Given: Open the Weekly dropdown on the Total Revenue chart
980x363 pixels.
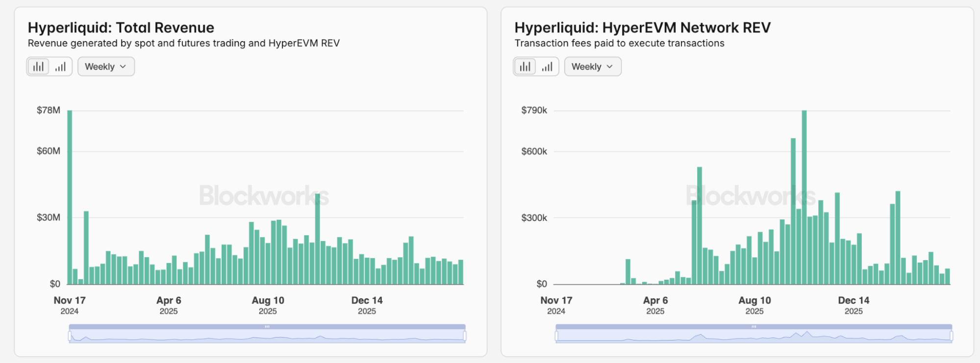Looking at the screenshot, I should [x=106, y=67].
